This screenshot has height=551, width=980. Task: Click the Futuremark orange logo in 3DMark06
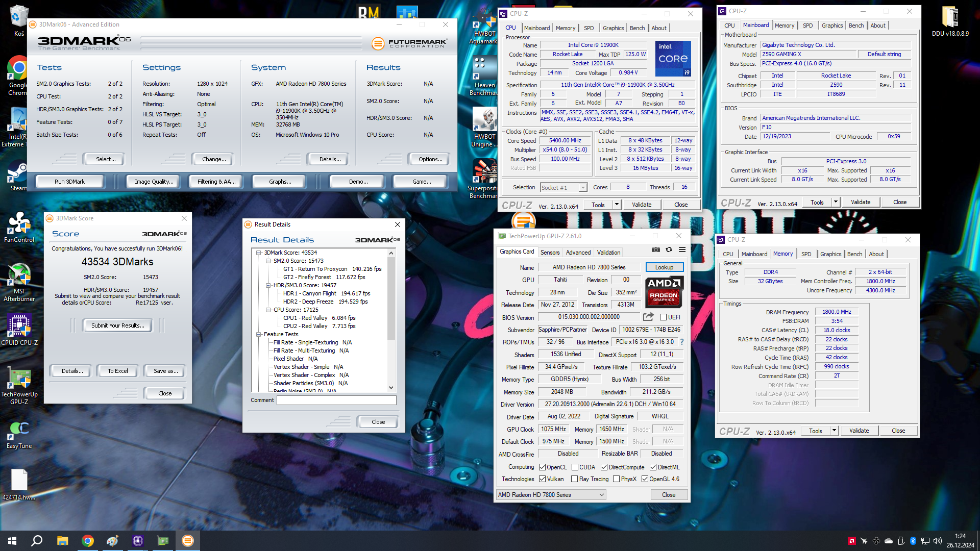click(378, 43)
